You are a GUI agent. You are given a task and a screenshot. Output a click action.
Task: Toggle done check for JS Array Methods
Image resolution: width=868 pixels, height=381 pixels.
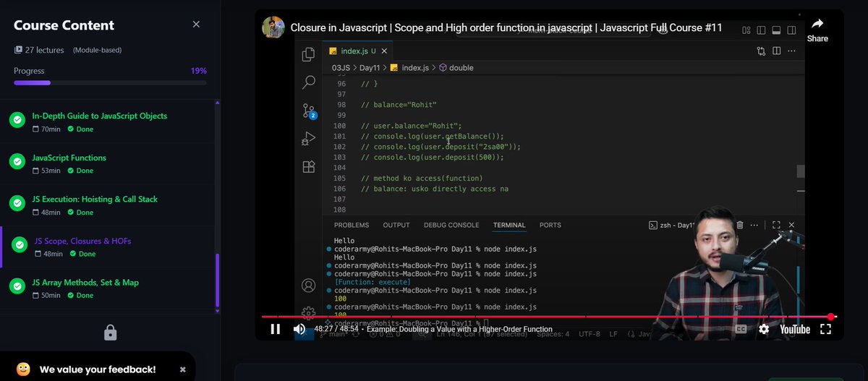17,287
